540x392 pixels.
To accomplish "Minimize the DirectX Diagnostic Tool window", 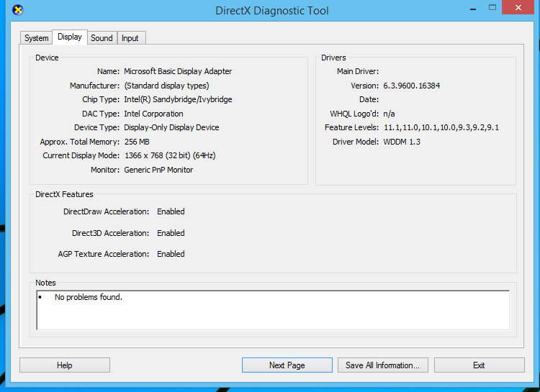I will point(473,8).
